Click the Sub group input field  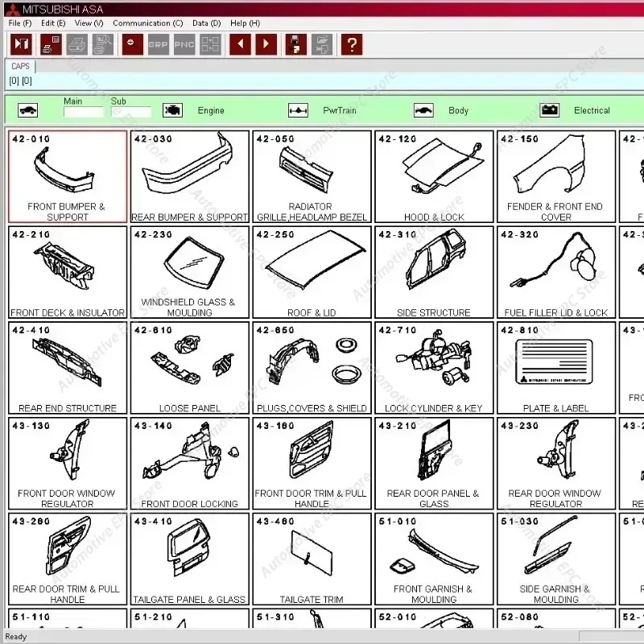131,112
